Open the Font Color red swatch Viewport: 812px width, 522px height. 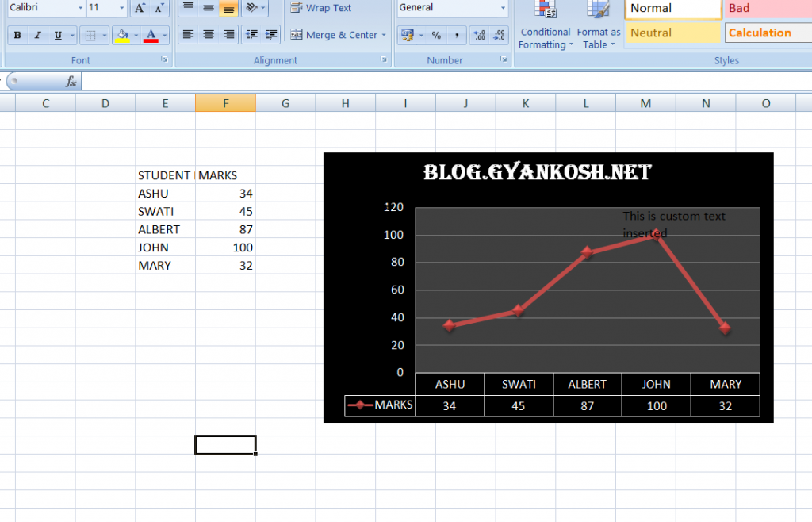tap(151, 36)
